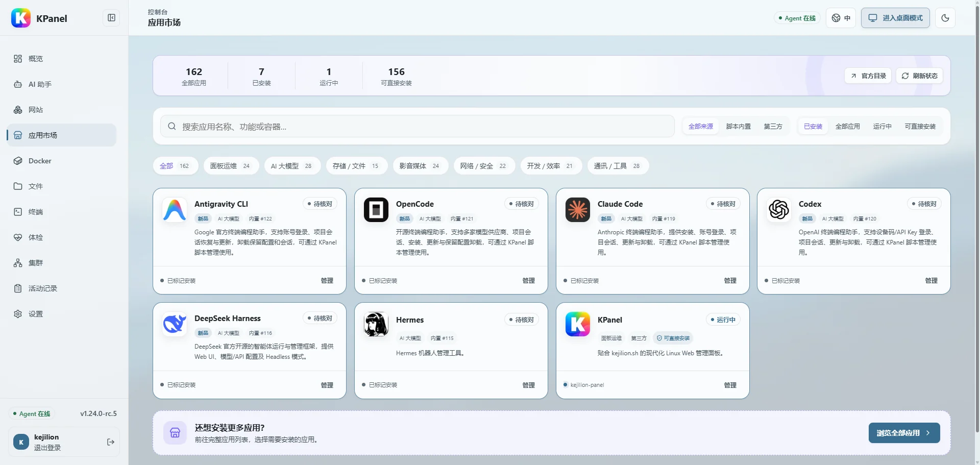The image size is (980, 465).
Task: Select the 网络 / 安全 category tab
Action: [484, 166]
